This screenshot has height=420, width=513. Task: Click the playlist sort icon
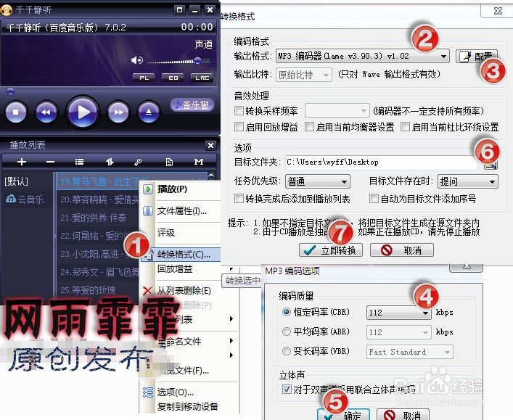[x=110, y=162]
